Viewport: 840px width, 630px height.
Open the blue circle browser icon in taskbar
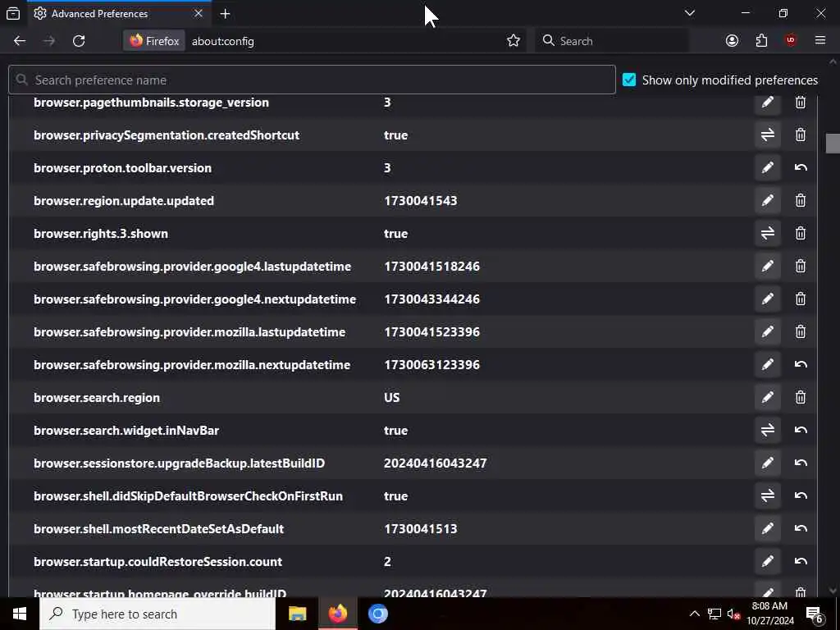(x=377, y=614)
